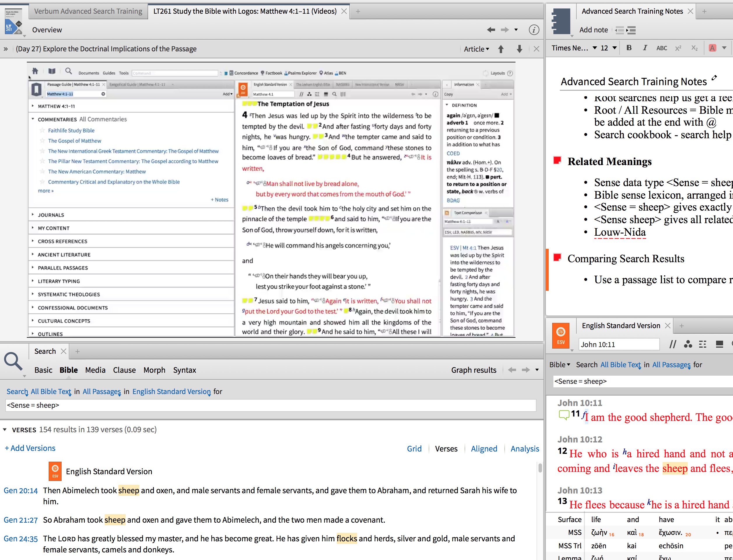
Task: Open Verbum Advanced Search Training tab
Action: (88, 11)
